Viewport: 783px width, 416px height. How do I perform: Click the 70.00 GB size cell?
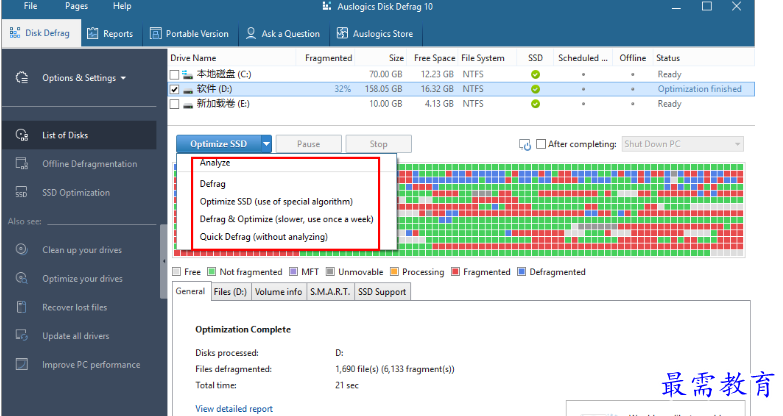point(386,74)
